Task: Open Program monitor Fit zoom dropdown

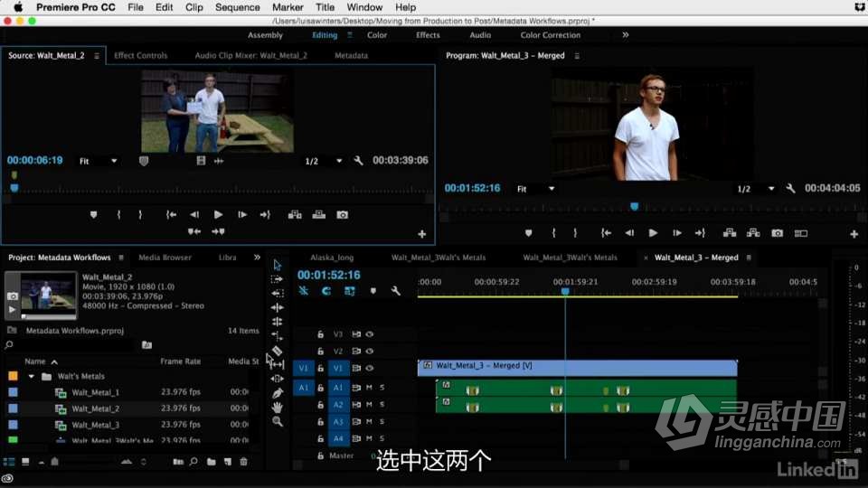Action: 535,189
